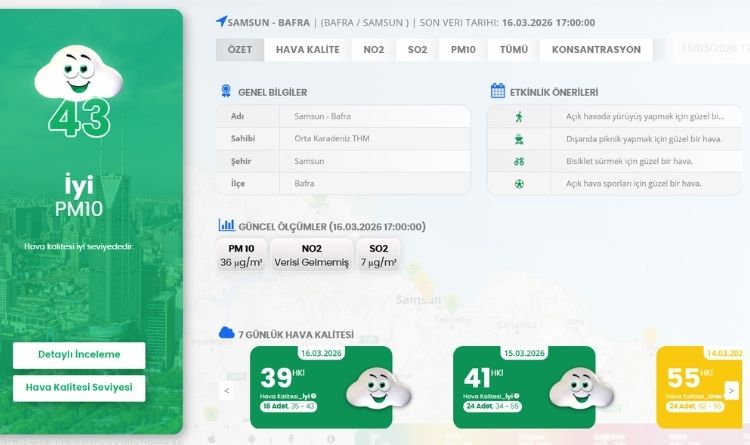
Task: Switch to the Hava Kalite tab
Action: tap(307, 49)
